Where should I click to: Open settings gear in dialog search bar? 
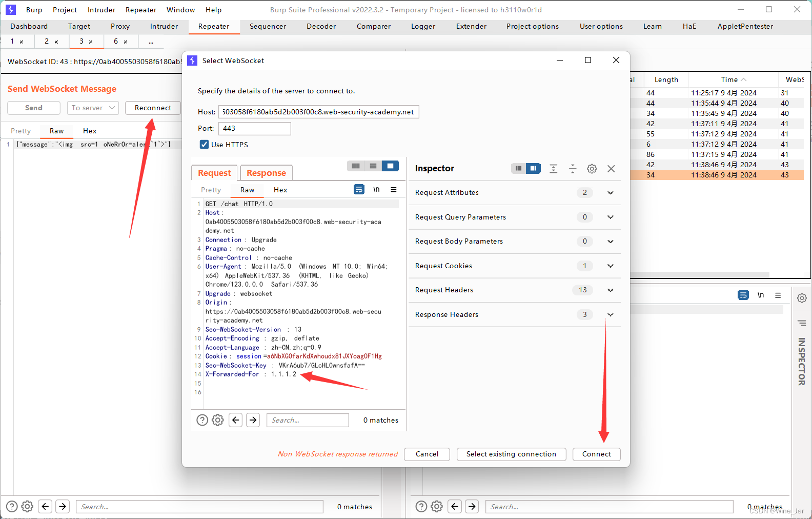tap(218, 420)
